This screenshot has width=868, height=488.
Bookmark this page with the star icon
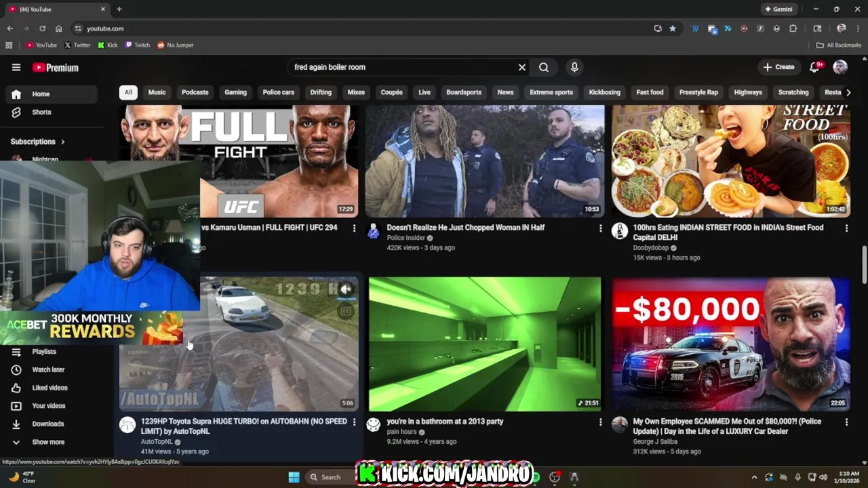click(x=673, y=28)
